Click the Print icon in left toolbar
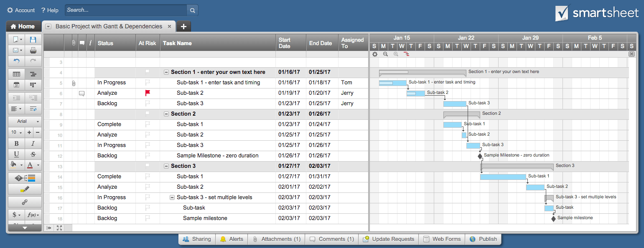 [33, 51]
